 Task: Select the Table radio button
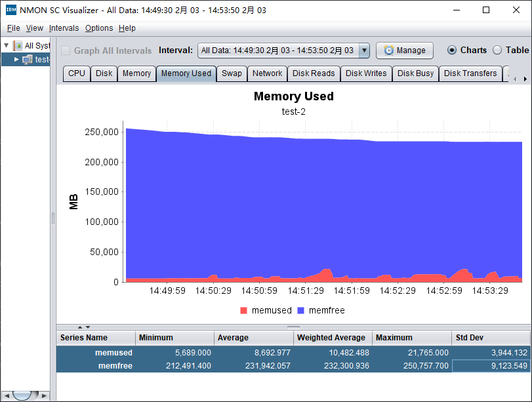497,50
